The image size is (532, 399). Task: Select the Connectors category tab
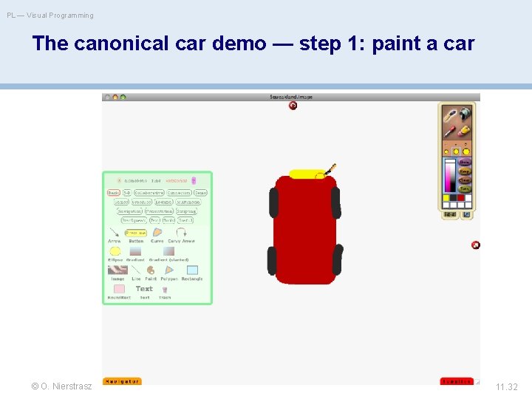(x=179, y=193)
